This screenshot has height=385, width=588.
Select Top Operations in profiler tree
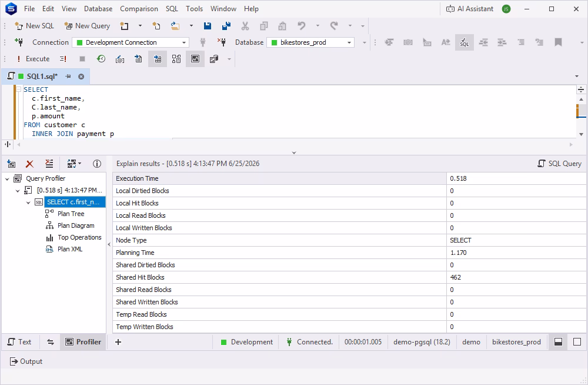[x=79, y=237]
